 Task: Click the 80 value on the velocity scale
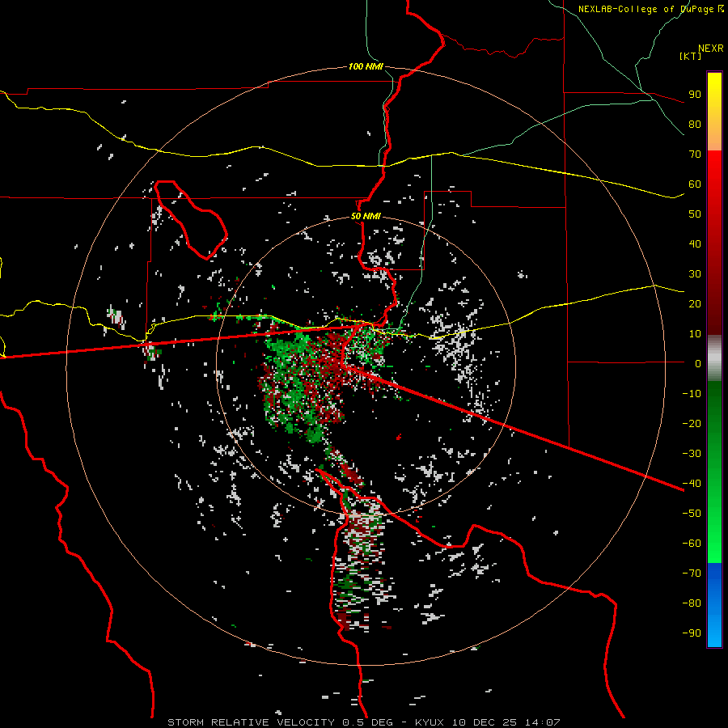tap(695, 124)
